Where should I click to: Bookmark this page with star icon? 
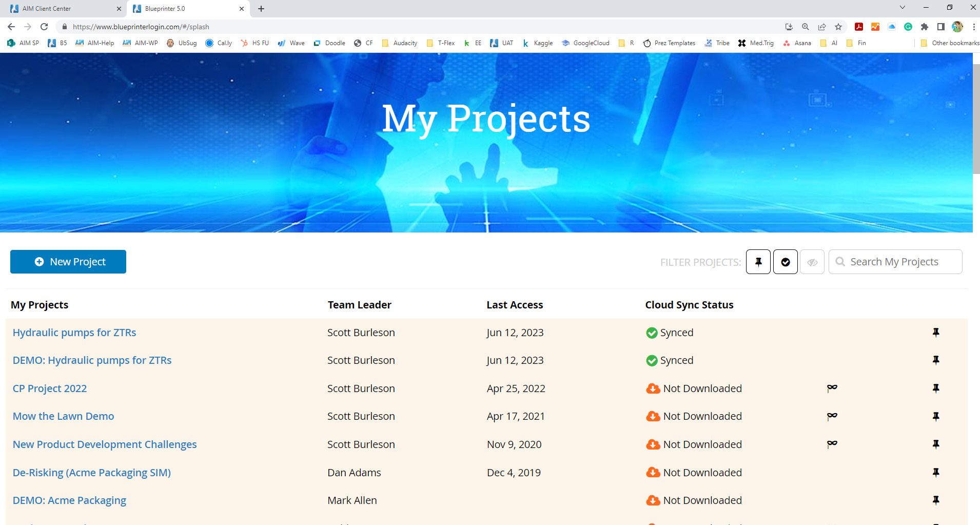coord(838,27)
